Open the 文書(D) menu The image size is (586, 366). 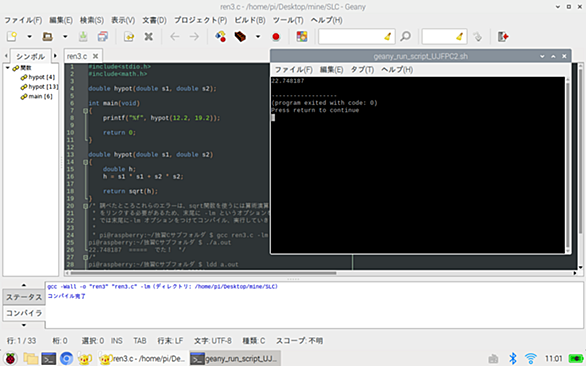[154, 20]
